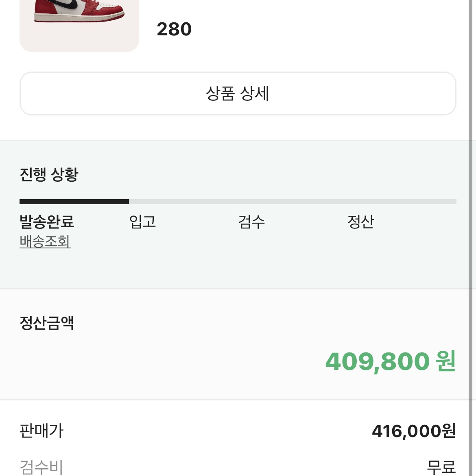Image resolution: width=476 pixels, height=476 pixels.
Task: Select the 검수 progress step label
Action: (251, 221)
